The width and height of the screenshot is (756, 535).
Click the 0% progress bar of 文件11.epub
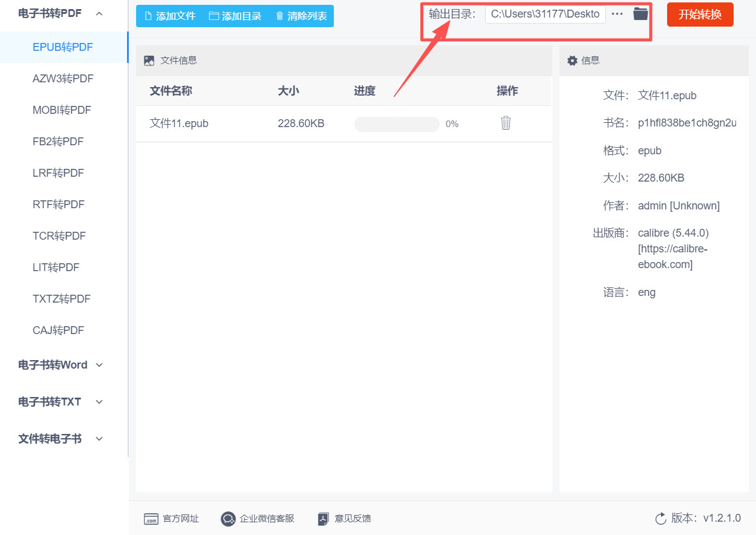coord(397,123)
